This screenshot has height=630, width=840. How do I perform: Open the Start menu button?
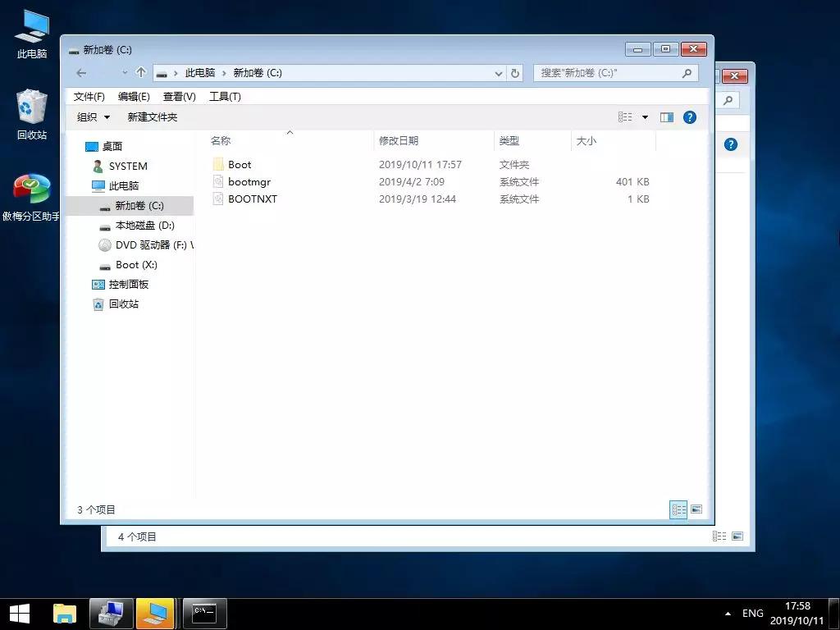tap(18, 613)
